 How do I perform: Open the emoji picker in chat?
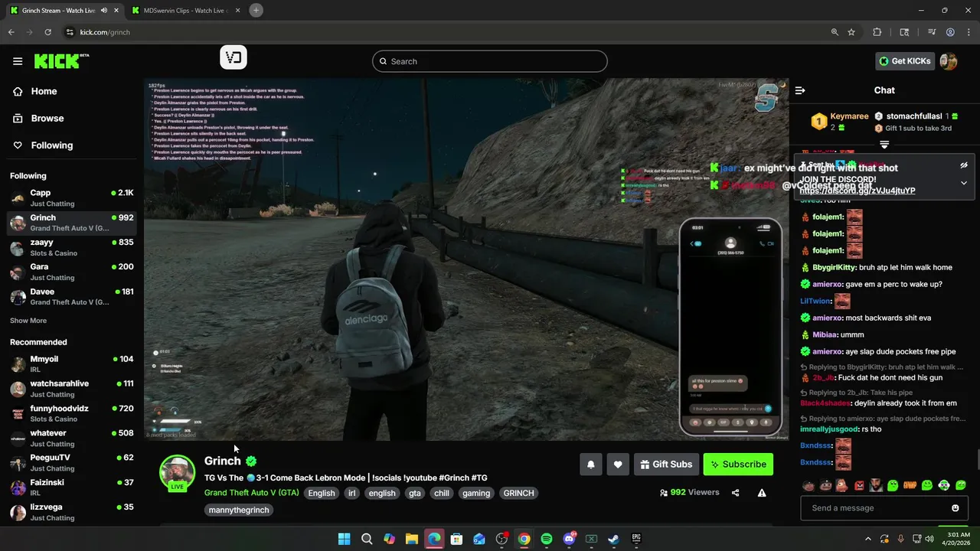(955, 508)
